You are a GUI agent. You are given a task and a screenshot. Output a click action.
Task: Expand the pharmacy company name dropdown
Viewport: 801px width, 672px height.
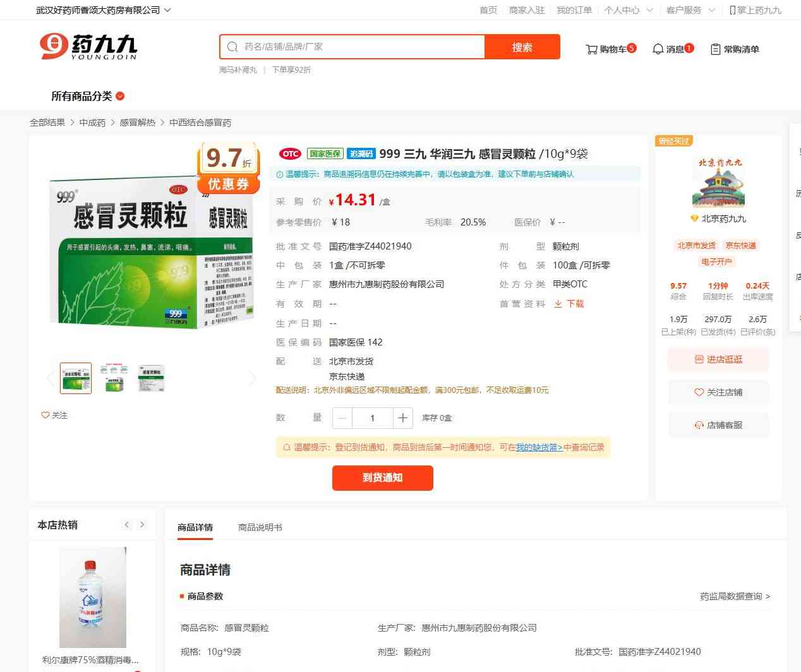167,10
